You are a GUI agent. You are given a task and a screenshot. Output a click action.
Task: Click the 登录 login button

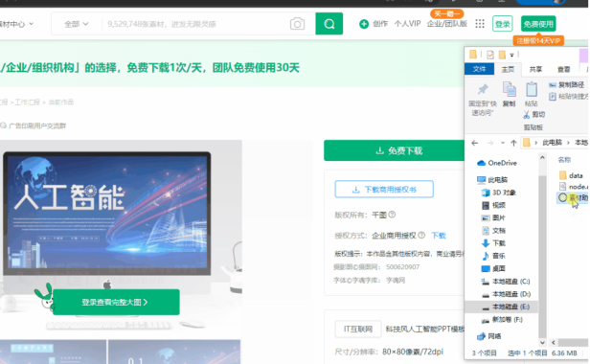pyautogui.click(x=502, y=24)
